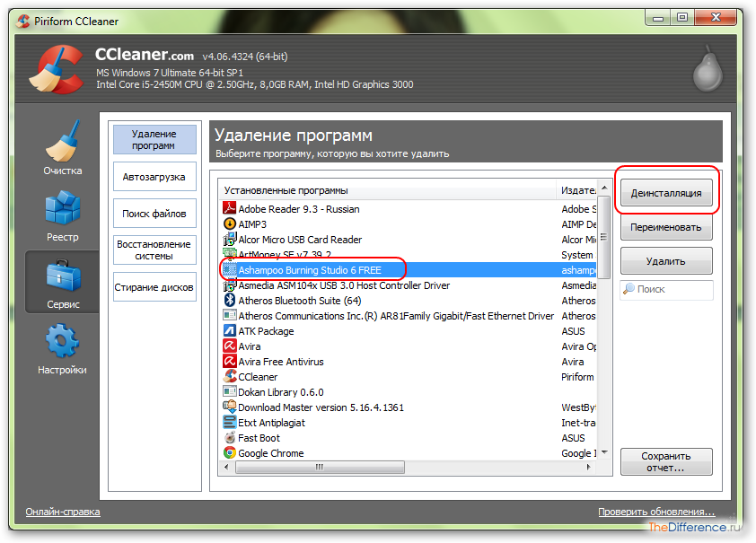Click the Piriform pear logo
Image resolution: width=756 pixels, height=543 pixels.
708,70
